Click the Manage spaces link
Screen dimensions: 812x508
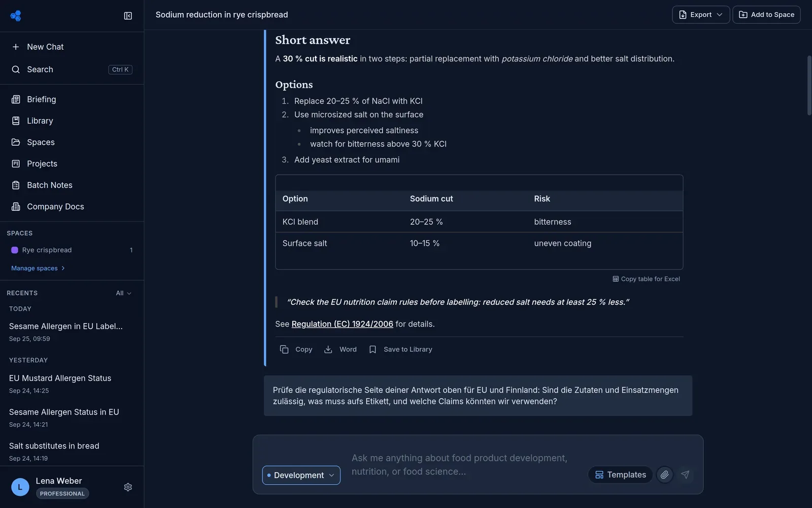point(38,268)
